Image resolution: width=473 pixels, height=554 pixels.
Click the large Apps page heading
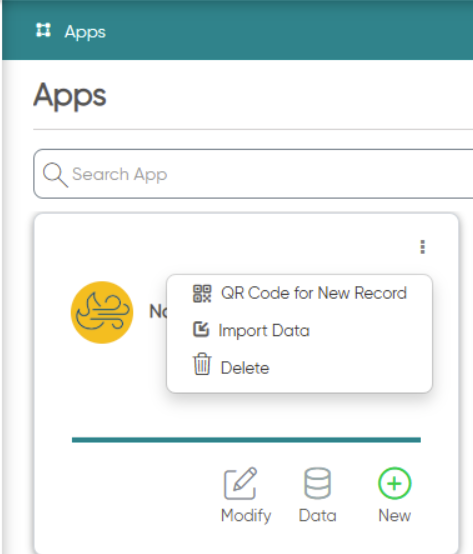pos(70,96)
